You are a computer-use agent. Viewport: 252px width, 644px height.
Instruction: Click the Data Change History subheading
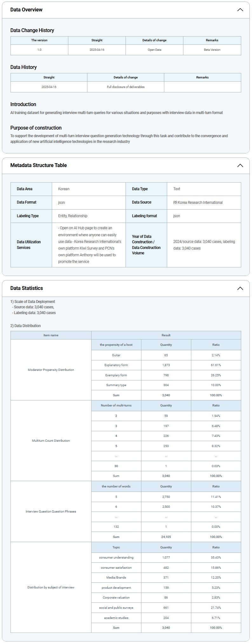32,30
